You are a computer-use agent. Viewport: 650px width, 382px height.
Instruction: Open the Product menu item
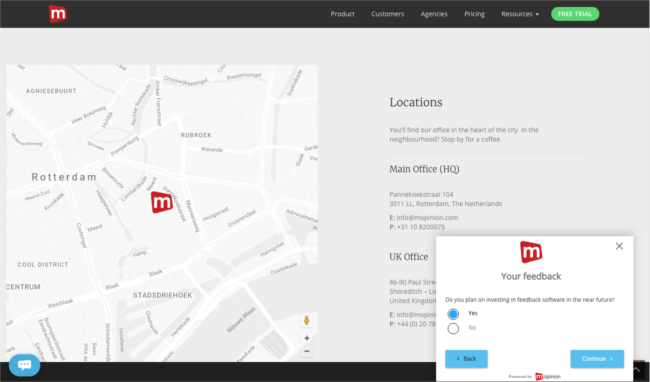click(x=342, y=14)
